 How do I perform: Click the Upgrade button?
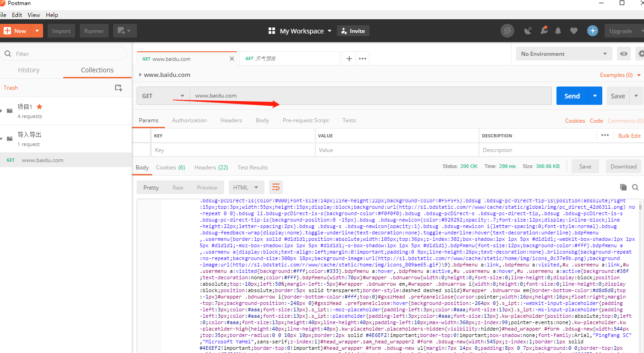pyautogui.click(x=621, y=31)
